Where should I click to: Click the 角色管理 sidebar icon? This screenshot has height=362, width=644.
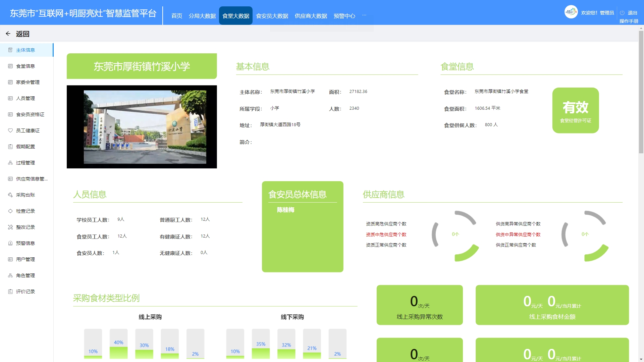(x=10, y=275)
